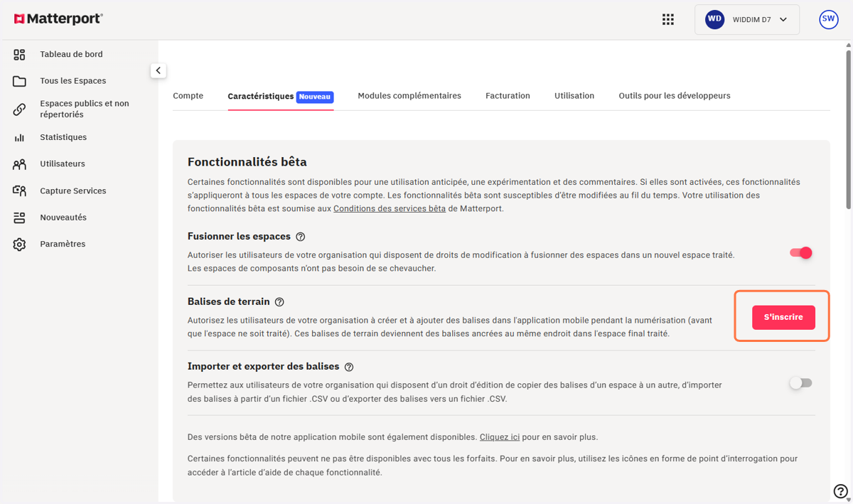Click the Matterport logo
The image size is (853, 504).
(58, 19)
